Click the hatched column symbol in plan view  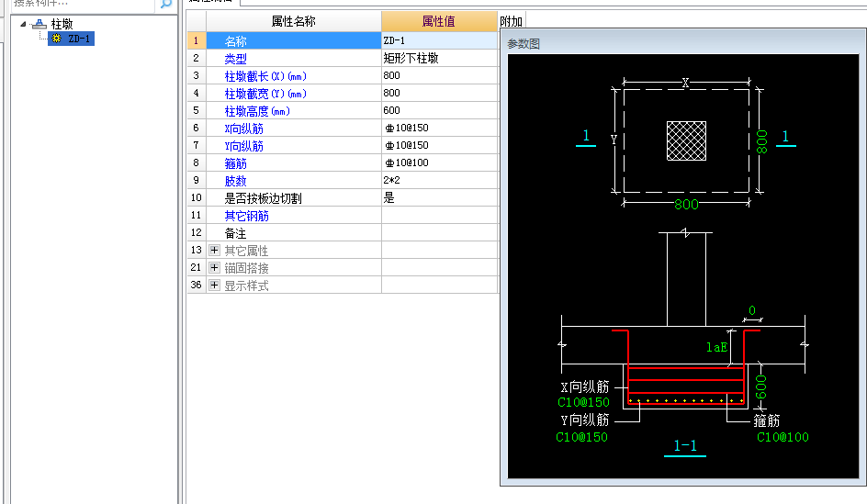coord(686,141)
